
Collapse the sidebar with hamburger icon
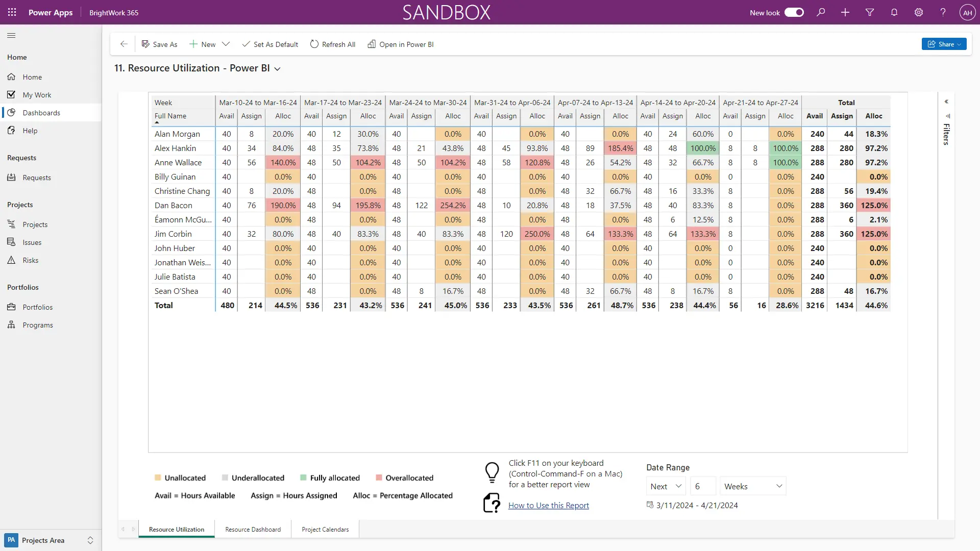11,35
